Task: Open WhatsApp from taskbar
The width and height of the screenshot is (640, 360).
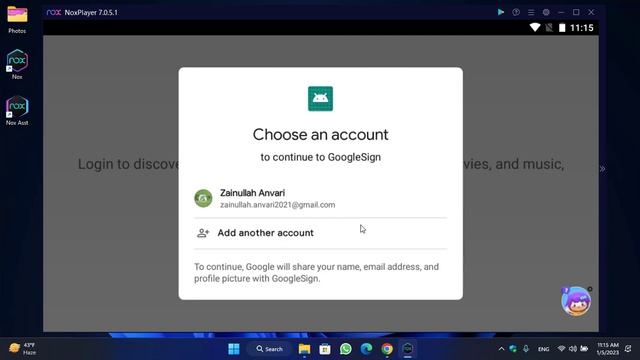Action: pos(346,349)
